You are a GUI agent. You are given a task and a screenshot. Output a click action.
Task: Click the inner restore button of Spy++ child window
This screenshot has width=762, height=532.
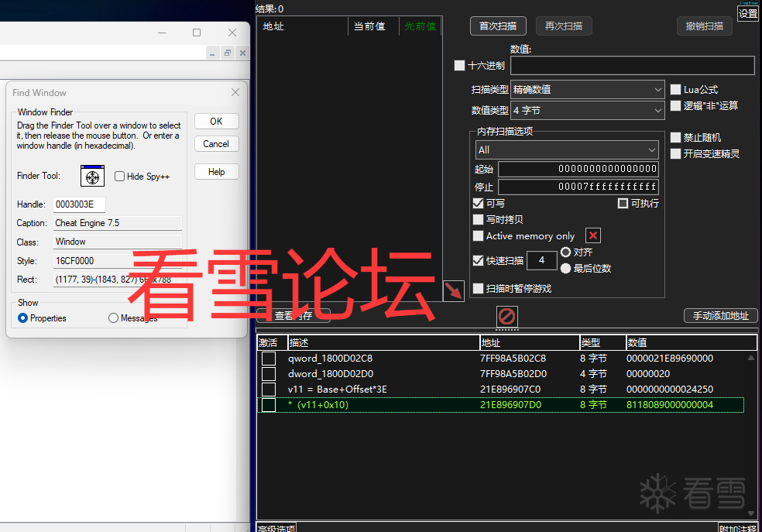tap(228, 53)
